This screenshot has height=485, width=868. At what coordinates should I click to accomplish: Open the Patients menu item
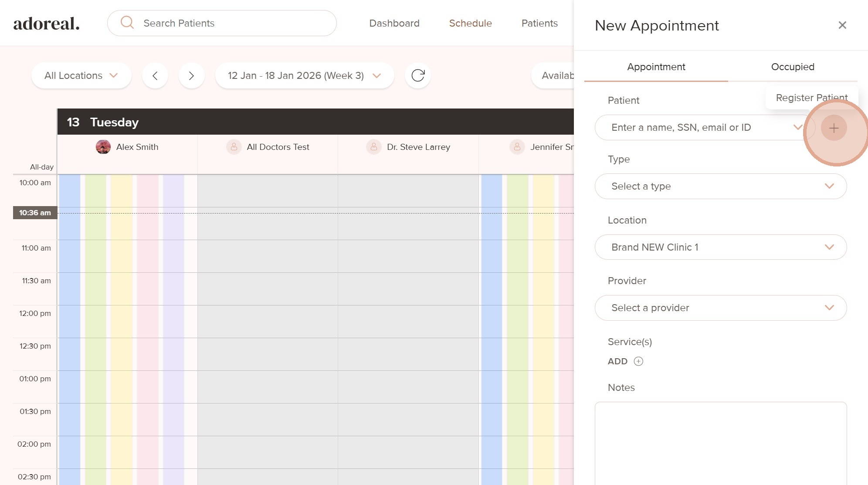[539, 23]
